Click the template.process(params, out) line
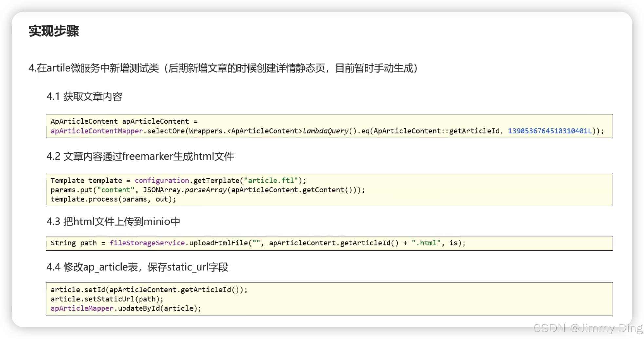 click(113, 199)
